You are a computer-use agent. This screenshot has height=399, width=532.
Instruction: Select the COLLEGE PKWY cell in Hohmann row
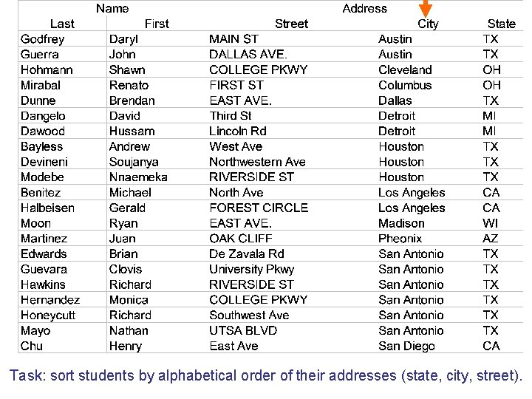click(x=258, y=70)
